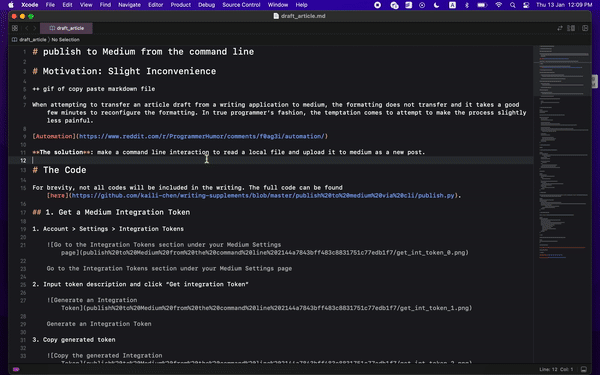Open the Debug menu
This screenshot has height=375, width=600.
(206, 5)
